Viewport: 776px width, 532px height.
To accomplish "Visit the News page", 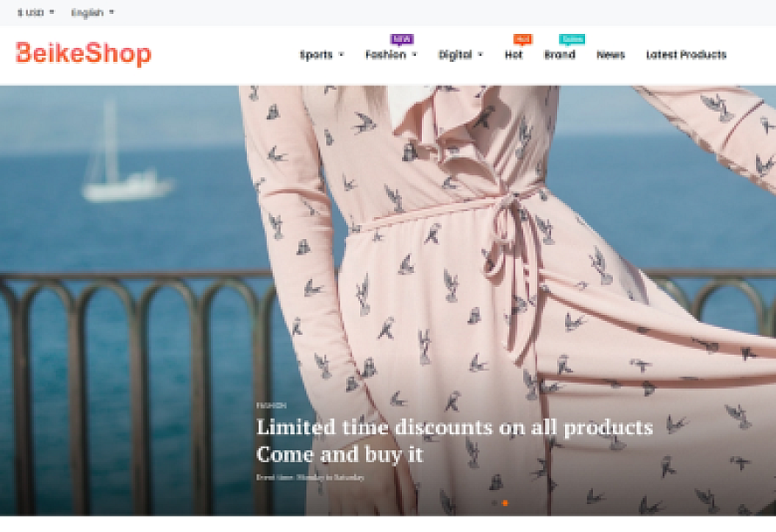I will pyautogui.click(x=610, y=54).
